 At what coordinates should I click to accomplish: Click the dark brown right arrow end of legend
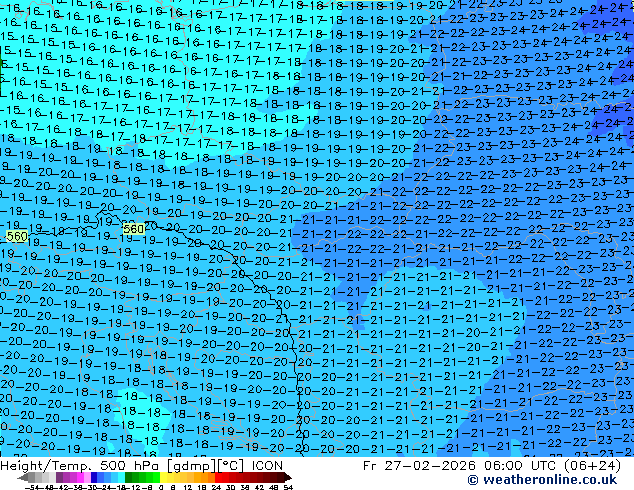(x=288, y=477)
